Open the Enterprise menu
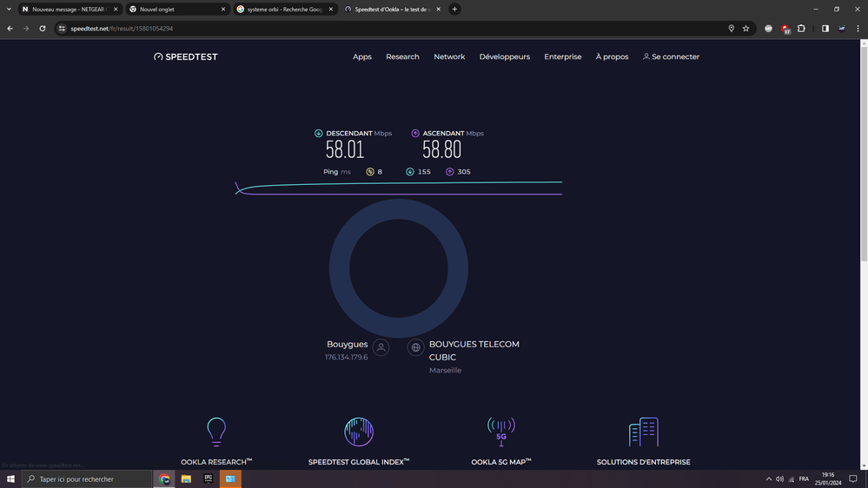The height and width of the screenshot is (488, 868). point(562,56)
